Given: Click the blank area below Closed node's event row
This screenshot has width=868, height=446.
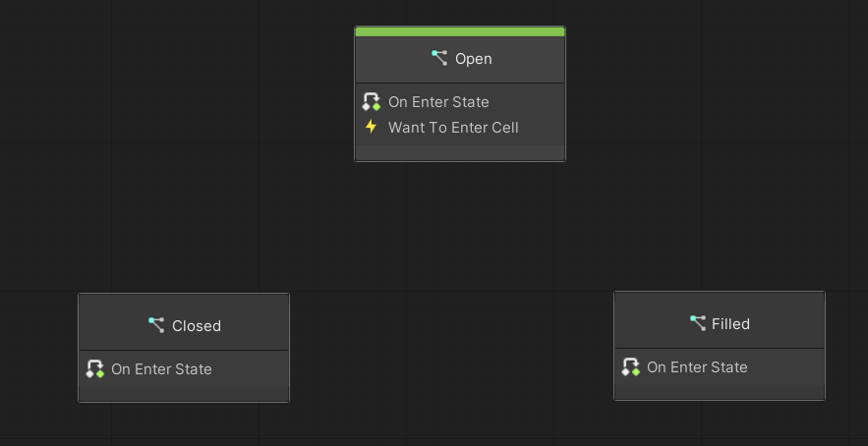Looking at the screenshot, I should (x=184, y=391).
